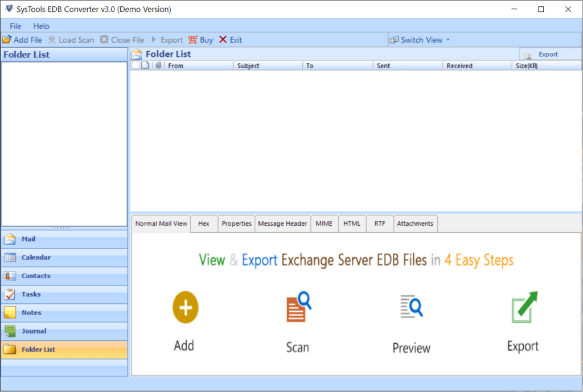583x392 pixels.
Task: Click the attachment paperclip column icon
Action: coord(158,65)
